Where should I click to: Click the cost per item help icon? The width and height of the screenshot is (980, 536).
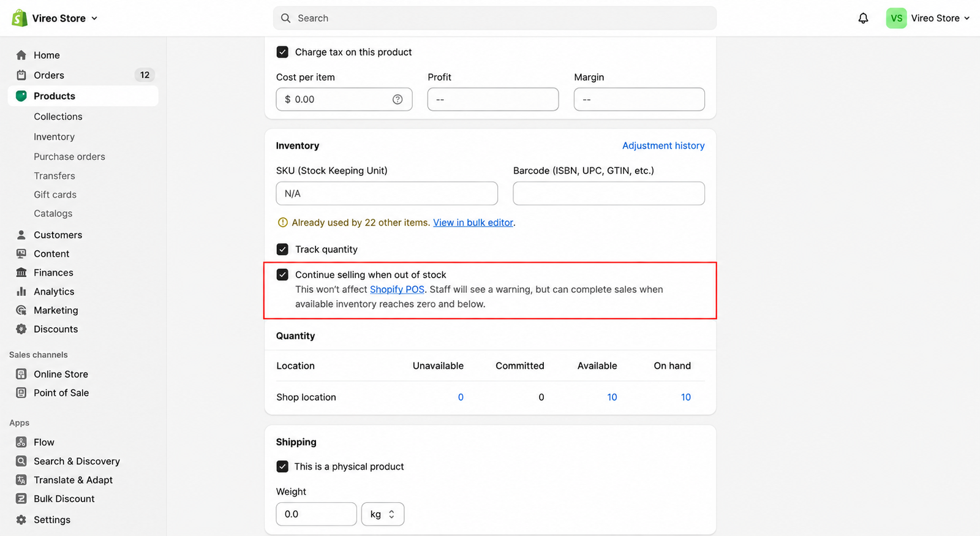click(x=398, y=99)
